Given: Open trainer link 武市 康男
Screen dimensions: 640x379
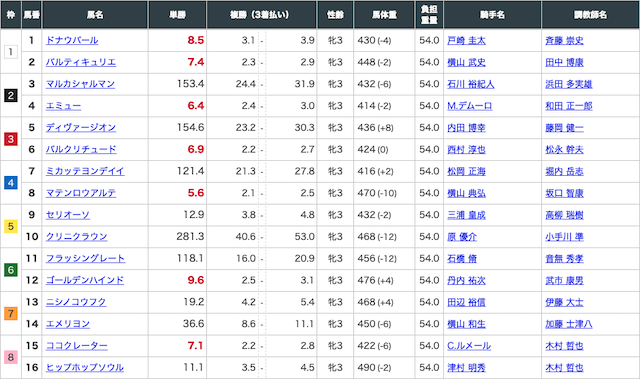Looking at the screenshot, I should pos(564,280).
